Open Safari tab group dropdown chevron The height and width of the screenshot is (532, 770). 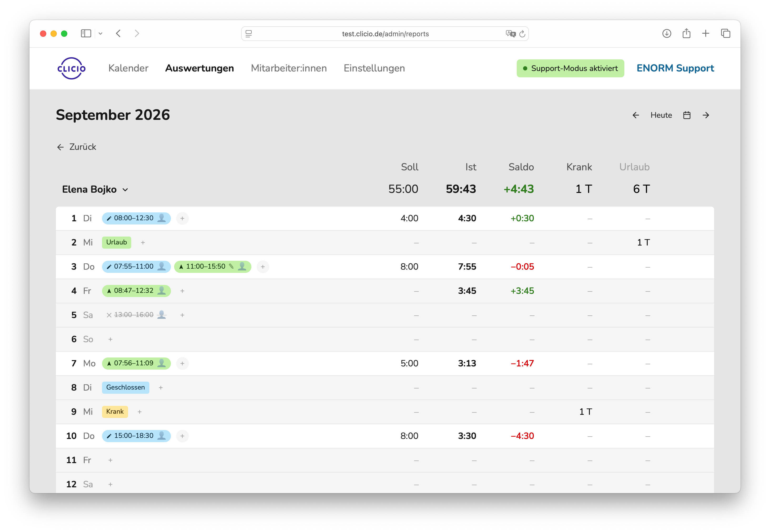(100, 33)
